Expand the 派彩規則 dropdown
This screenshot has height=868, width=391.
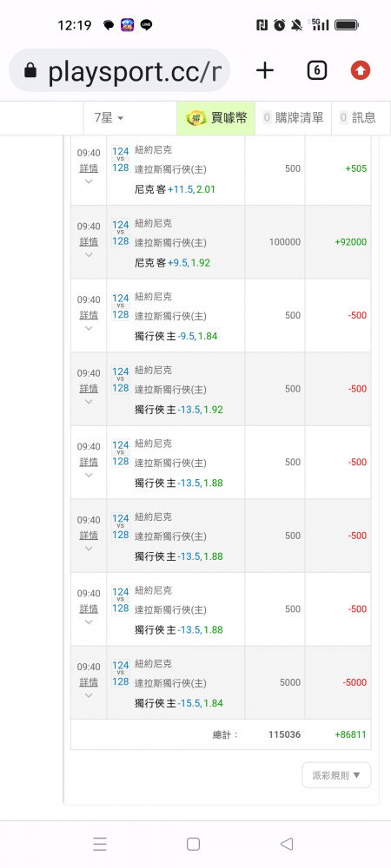coord(336,775)
